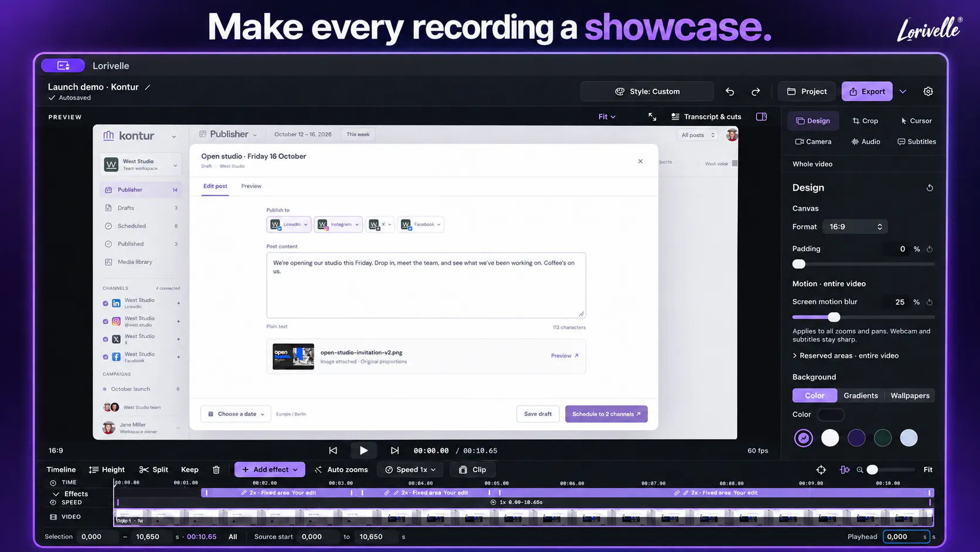Select the Color background option

click(x=815, y=395)
